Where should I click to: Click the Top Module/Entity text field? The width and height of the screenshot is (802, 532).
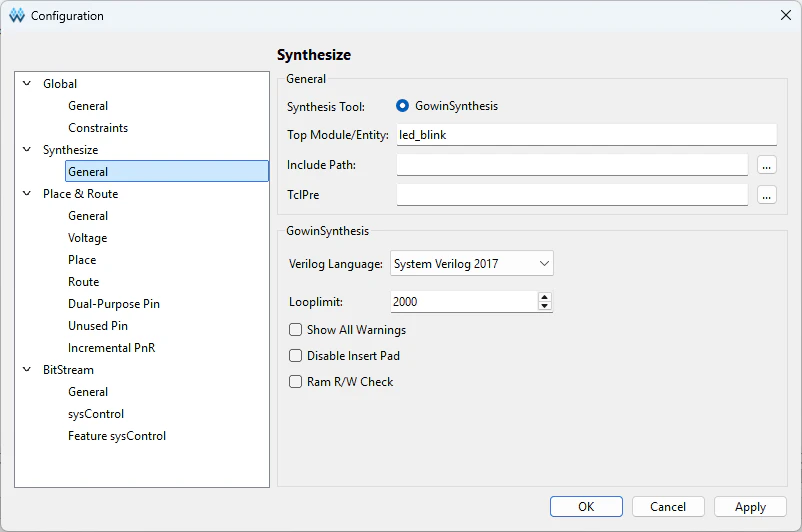586,135
